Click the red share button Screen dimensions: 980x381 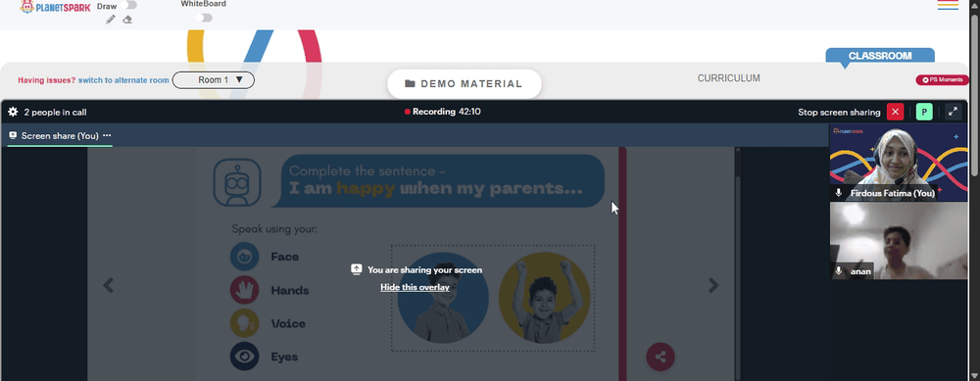pos(661,357)
